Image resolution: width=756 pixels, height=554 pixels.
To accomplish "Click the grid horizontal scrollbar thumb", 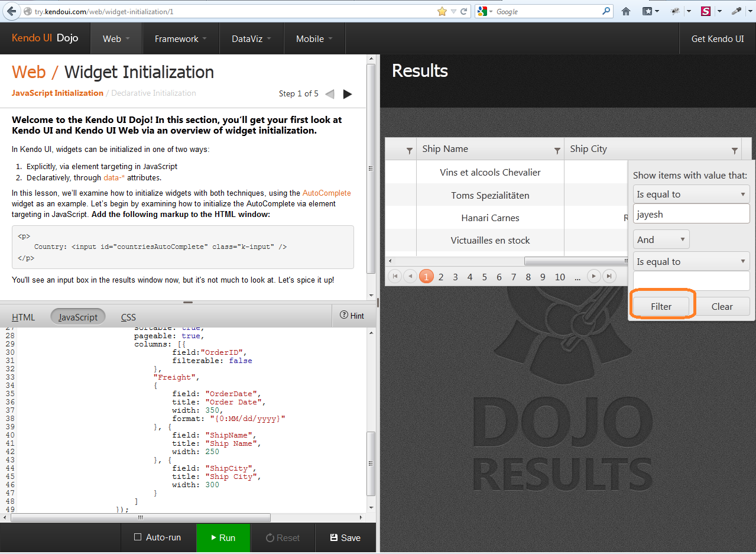I will (x=575, y=261).
